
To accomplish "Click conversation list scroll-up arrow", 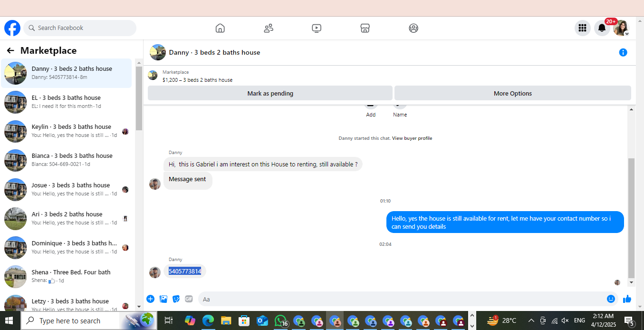I will [x=139, y=62].
